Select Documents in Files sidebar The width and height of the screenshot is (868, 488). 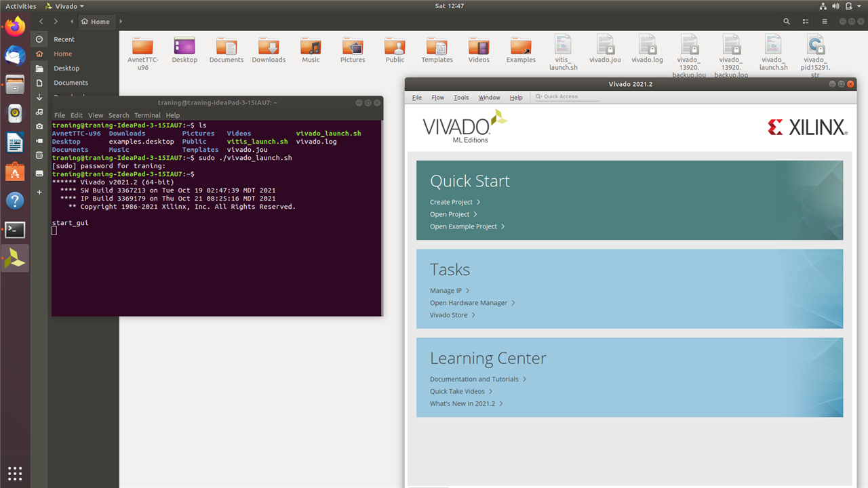tap(71, 82)
